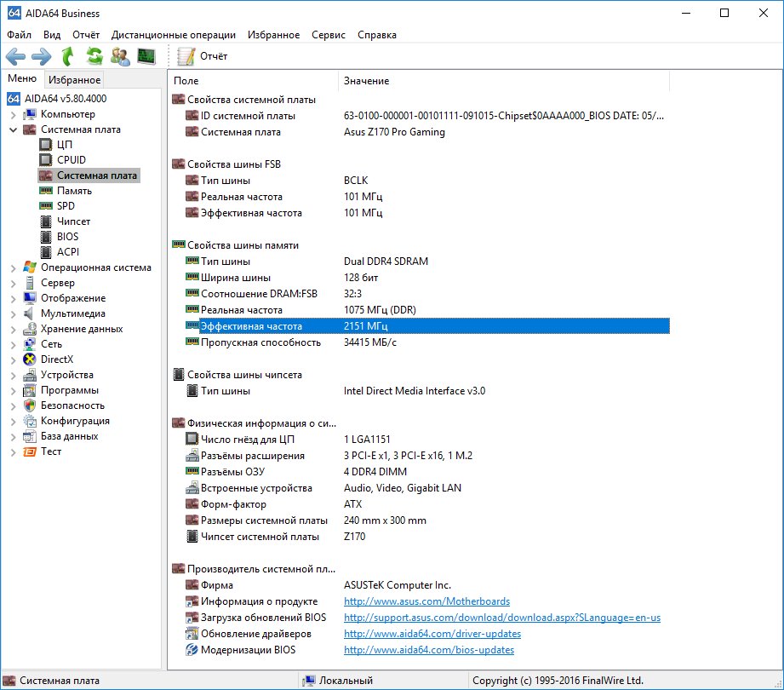Click the Отчёт report toolbar button
The image size is (784, 690).
coord(203,56)
